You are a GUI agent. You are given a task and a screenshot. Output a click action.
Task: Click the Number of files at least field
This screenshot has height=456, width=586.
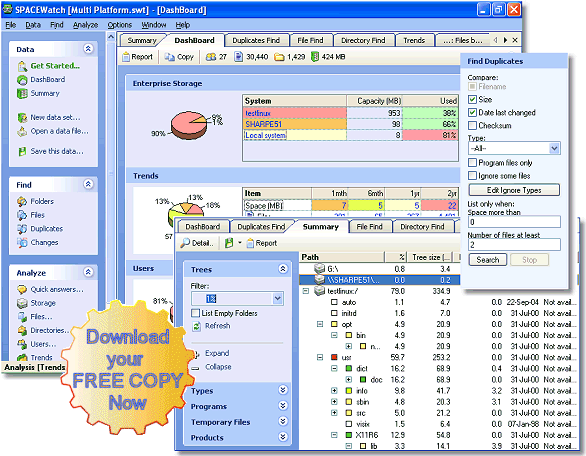[x=514, y=245]
